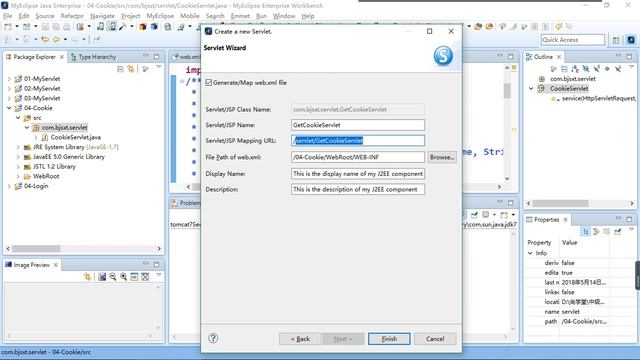Click Sort alphabetically icon in Outline
Viewport: 640px width, 360px height.
(575, 69)
